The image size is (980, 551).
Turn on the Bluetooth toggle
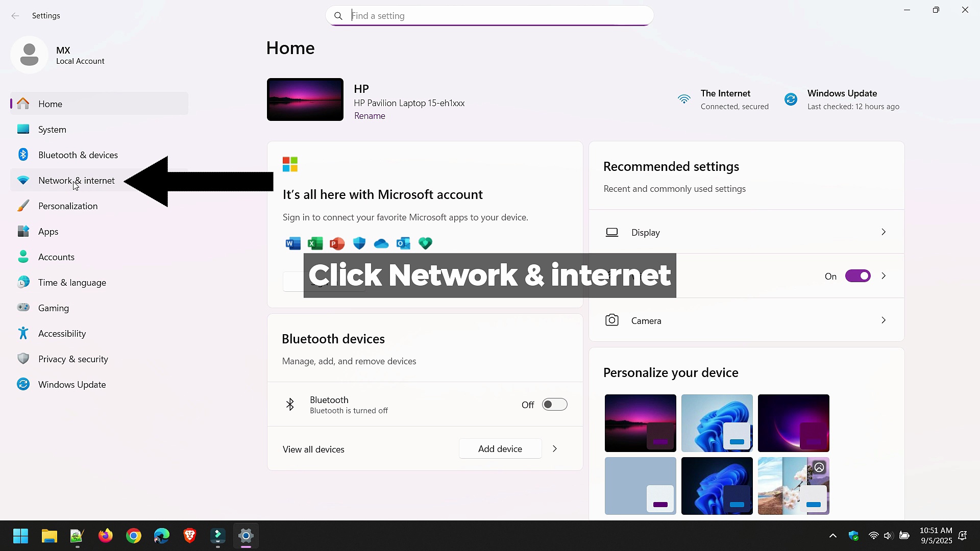pyautogui.click(x=554, y=405)
